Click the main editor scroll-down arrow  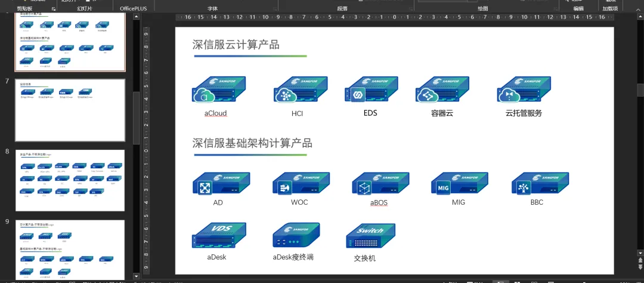640,252
